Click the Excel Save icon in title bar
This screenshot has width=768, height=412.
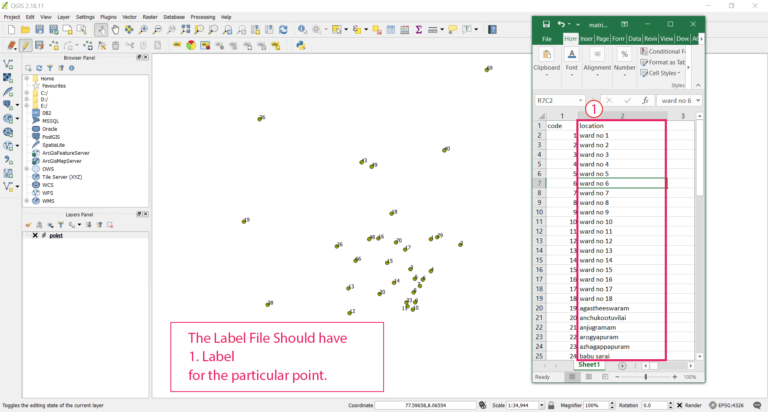point(546,23)
